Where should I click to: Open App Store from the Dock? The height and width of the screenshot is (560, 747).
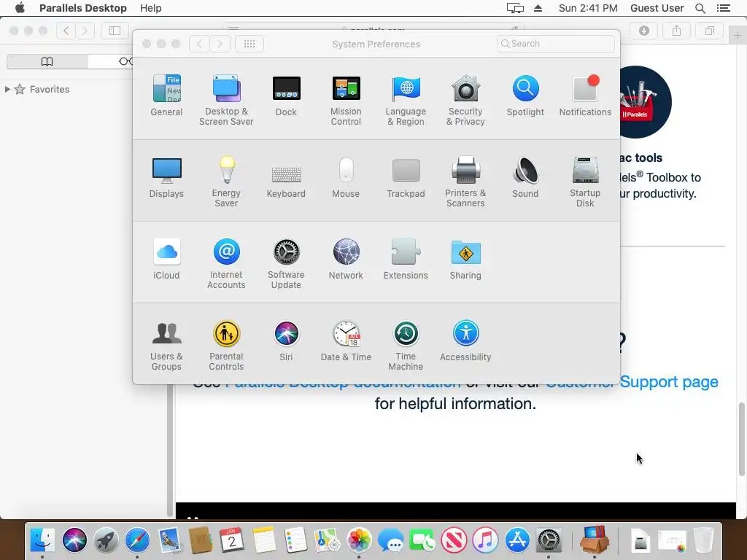[x=517, y=540]
